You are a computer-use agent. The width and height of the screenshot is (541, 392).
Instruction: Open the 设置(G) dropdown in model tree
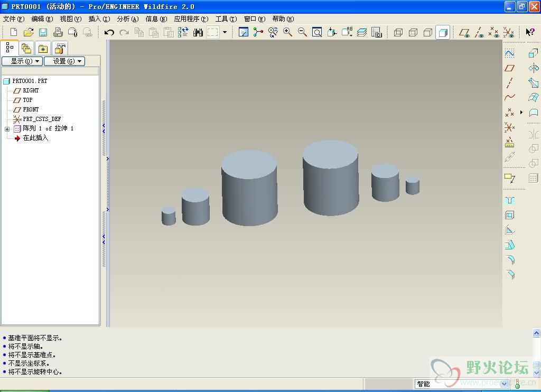point(64,61)
